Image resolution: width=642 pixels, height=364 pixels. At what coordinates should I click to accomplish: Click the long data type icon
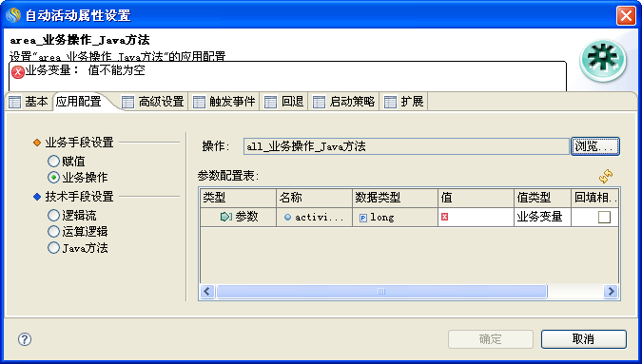pyautogui.click(x=362, y=218)
